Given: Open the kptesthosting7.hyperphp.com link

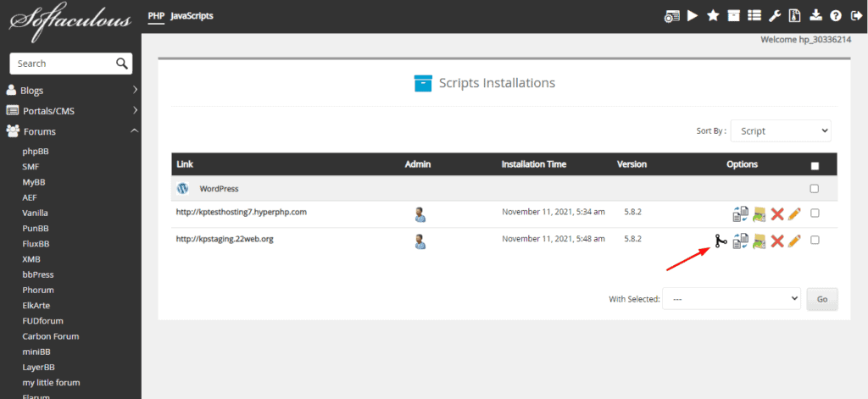Looking at the screenshot, I should click(242, 212).
